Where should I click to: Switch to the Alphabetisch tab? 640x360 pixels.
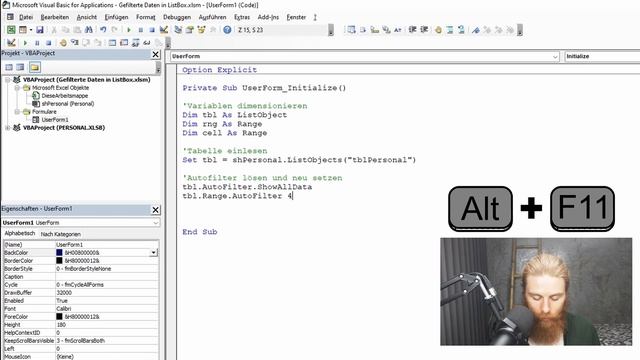[x=20, y=233]
